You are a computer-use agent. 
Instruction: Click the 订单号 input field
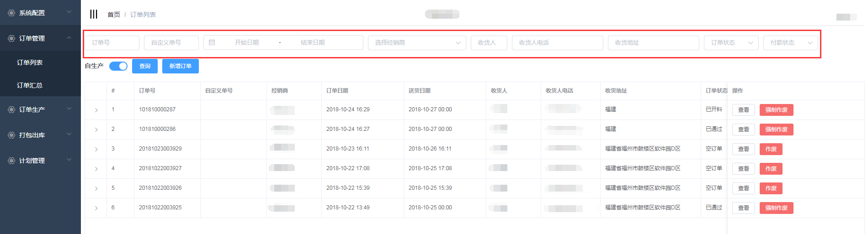[112, 42]
